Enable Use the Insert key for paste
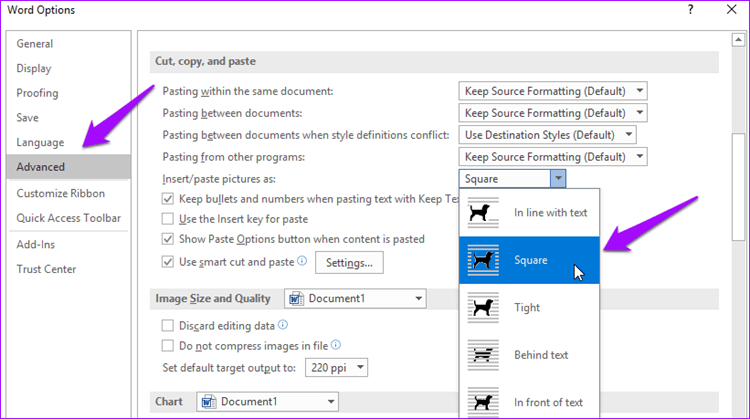The image size is (750, 419). [167, 219]
